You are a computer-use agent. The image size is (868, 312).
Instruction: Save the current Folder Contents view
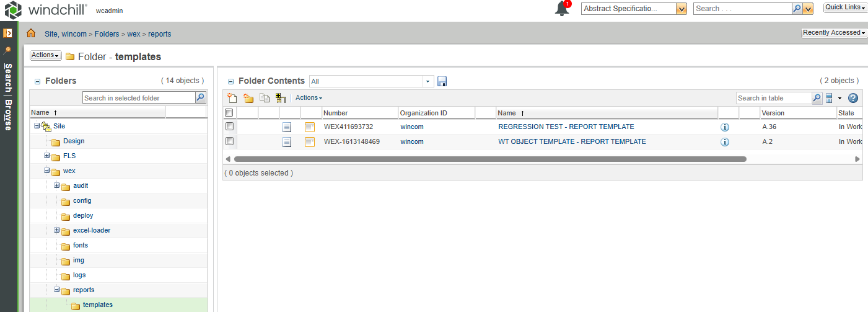[x=442, y=81]
